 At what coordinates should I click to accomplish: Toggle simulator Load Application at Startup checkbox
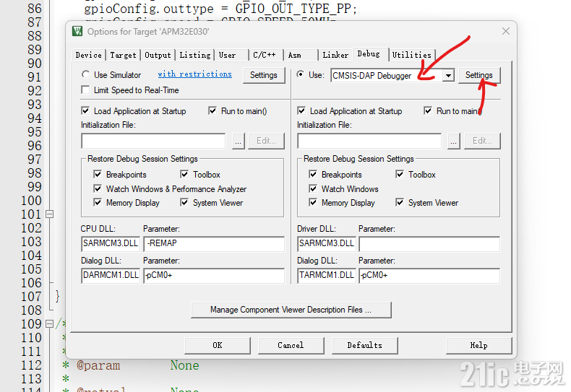[x=85, y=111]
